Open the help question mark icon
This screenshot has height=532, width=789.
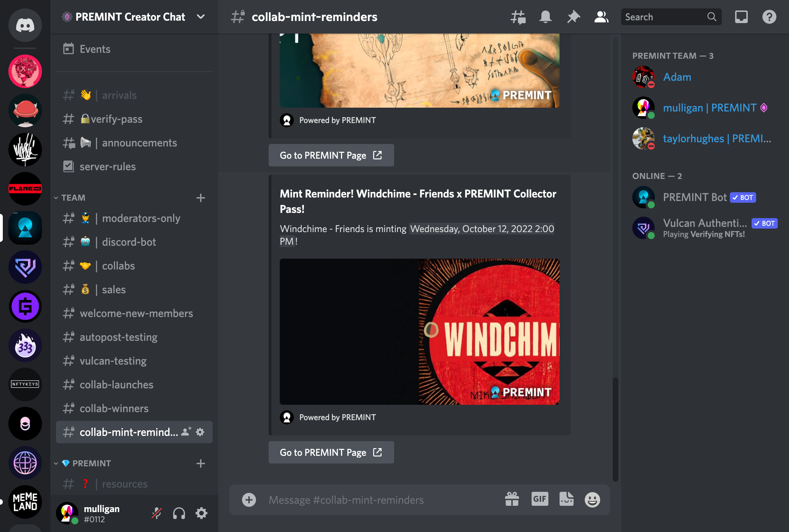tap(769, 17)
